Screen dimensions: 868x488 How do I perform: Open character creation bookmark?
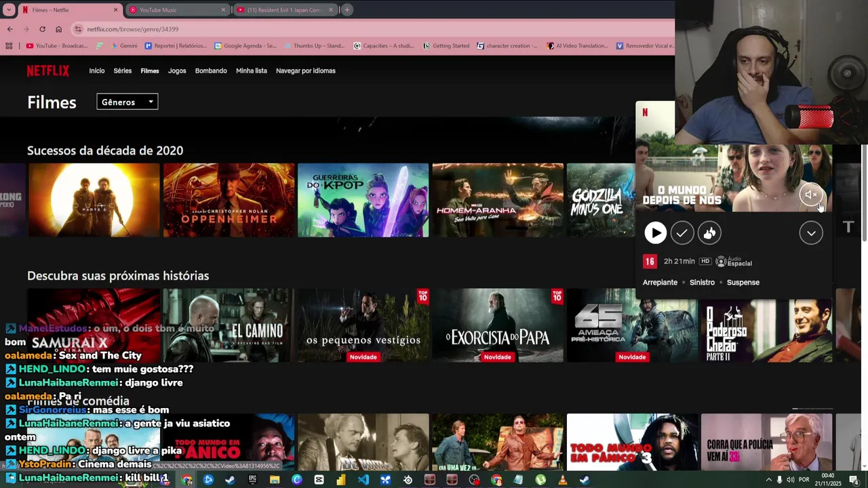(x=507, y=45)
